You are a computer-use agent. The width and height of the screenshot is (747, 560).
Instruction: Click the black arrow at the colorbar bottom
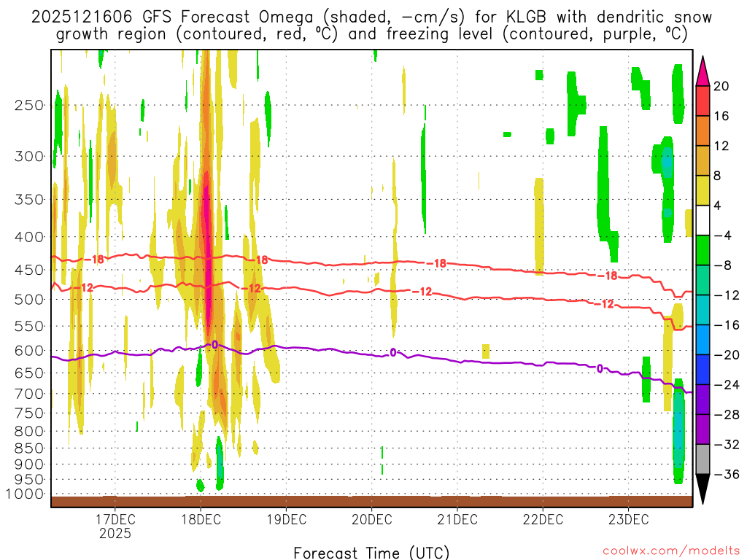pyautogui.click(x=703, y=489)
